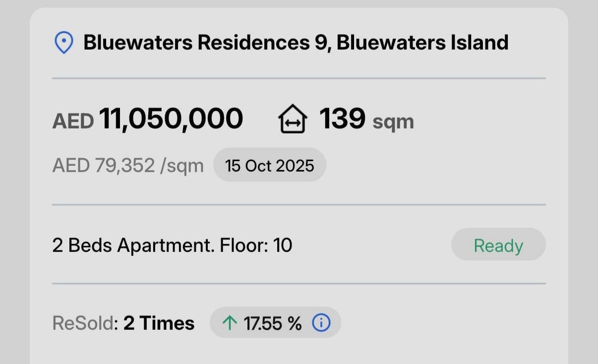Toggle the 15 Oct 2025 date chip
The height and width of the screenshot is (364, 598).
pyautogui.click(x=270, y=165)
